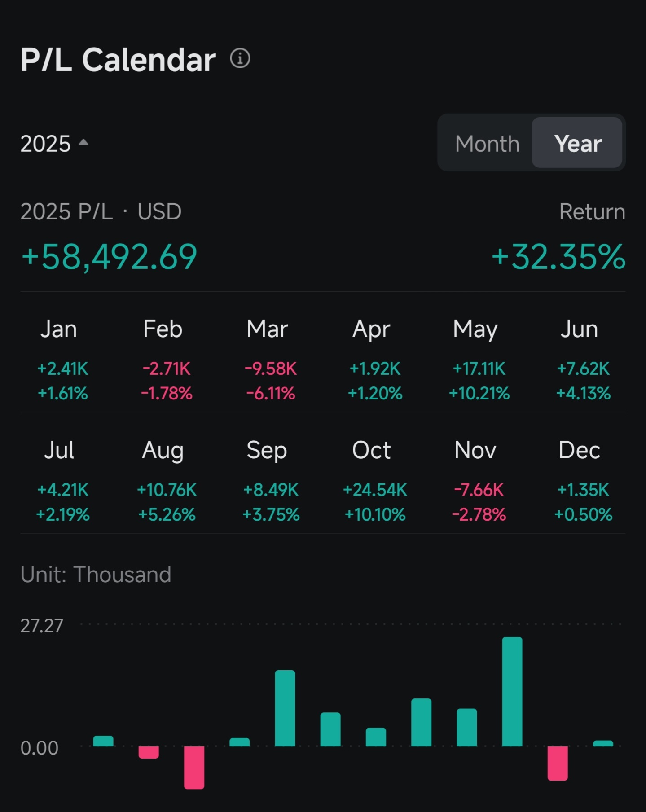Tap the green May chart bar
The width and height of the screenshot is (646, 812).
click(x=285, y=708)
